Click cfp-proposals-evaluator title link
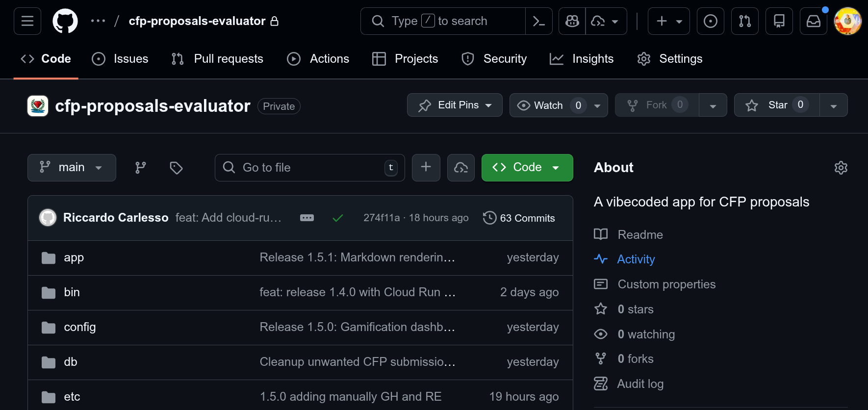Screen dimensions: 868x410 [x=153, y=106]
